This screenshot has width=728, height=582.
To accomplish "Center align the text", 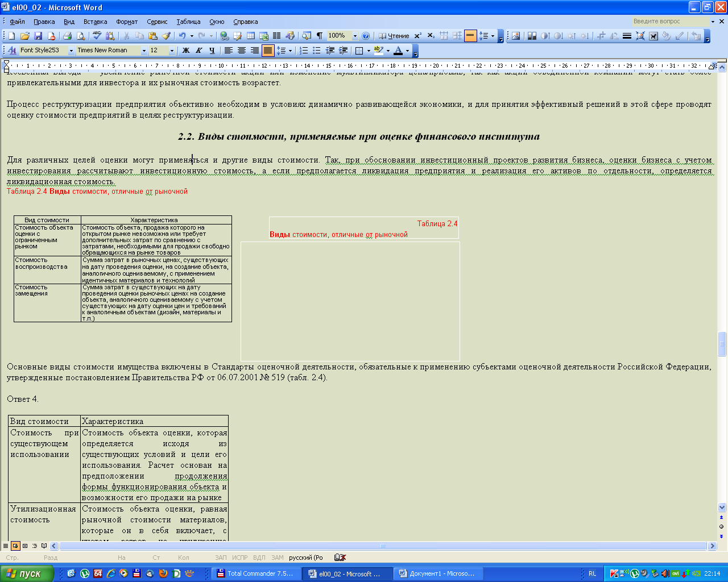I will pos(241,50).
